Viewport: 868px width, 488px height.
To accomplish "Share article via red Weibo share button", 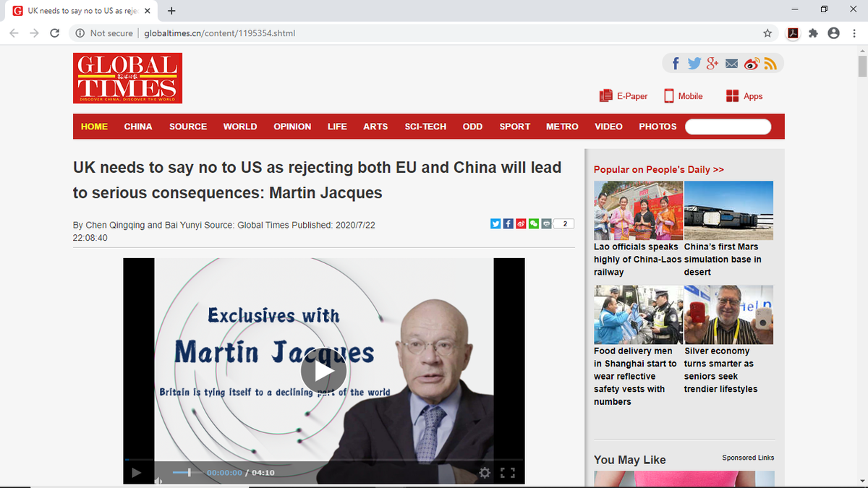I will (520, 223).
